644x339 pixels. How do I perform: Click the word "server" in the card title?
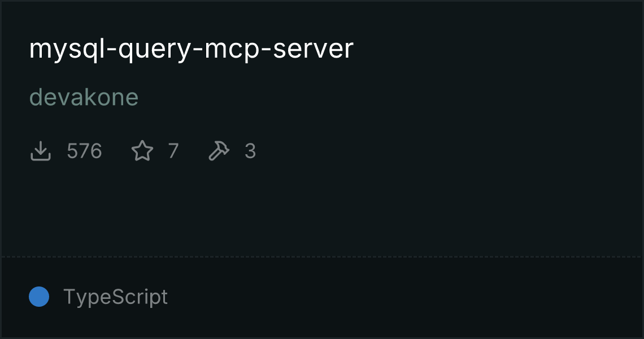click(x=313, y=49)
